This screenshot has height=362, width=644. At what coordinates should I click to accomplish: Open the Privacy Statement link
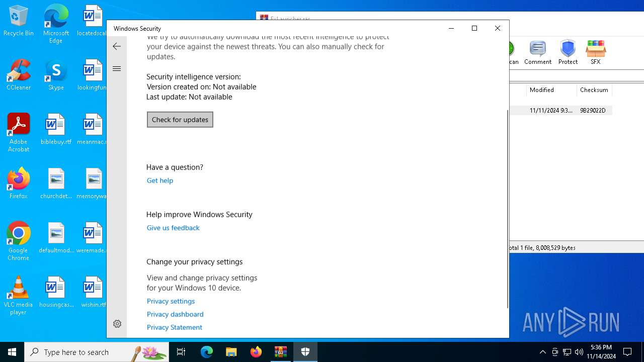point(175,327)
